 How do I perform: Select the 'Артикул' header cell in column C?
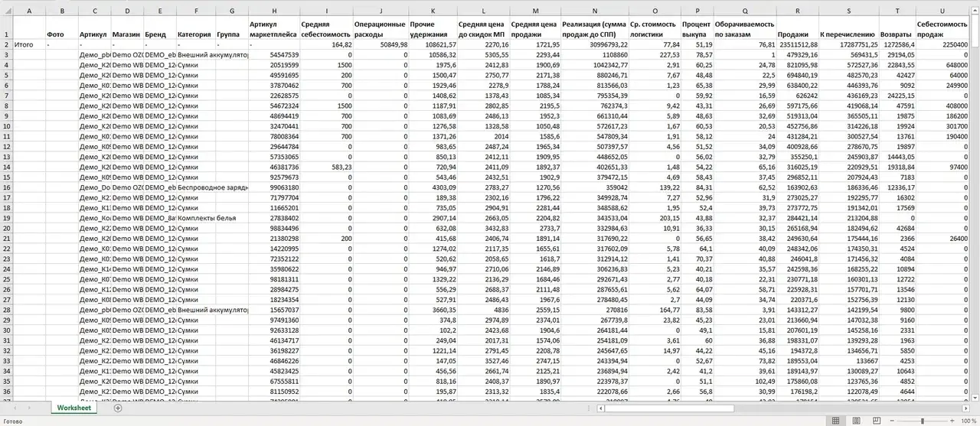pyautogui.click(x=93, y=28)
